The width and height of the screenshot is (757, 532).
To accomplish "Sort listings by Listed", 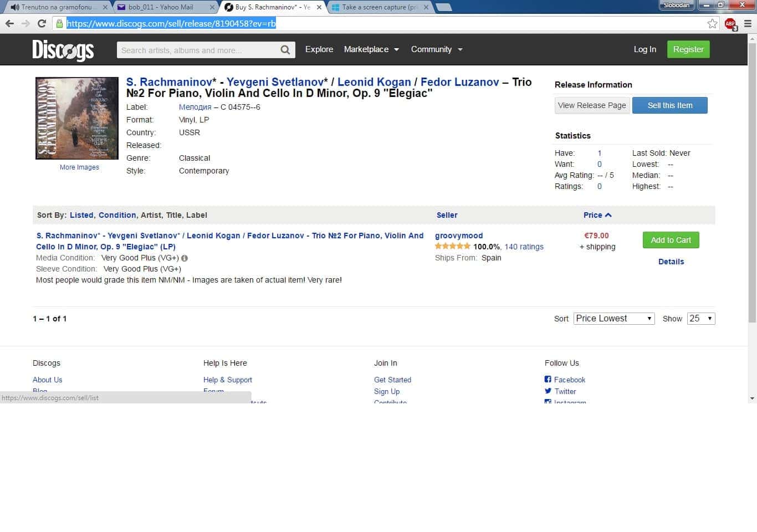I will coord(81,215).
